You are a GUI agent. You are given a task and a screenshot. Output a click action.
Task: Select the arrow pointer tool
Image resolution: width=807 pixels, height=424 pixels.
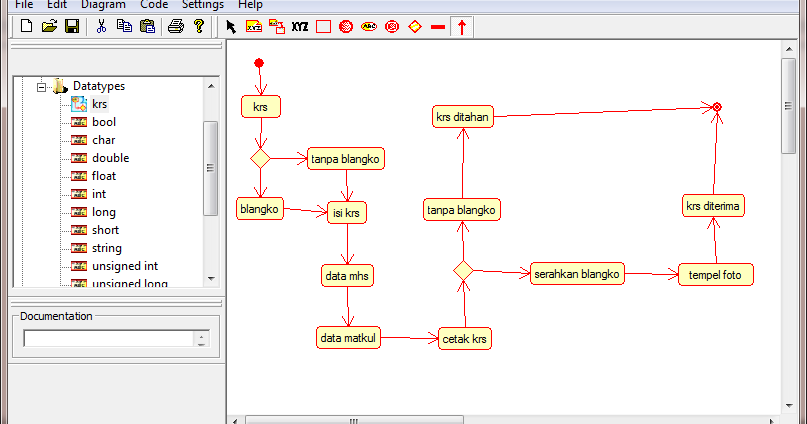click(231, 27)
